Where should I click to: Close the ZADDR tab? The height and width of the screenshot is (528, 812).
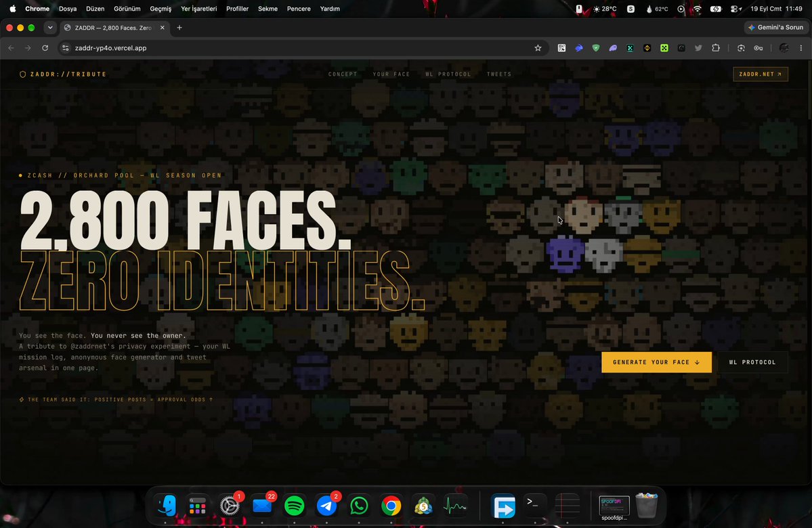point(162,28)
